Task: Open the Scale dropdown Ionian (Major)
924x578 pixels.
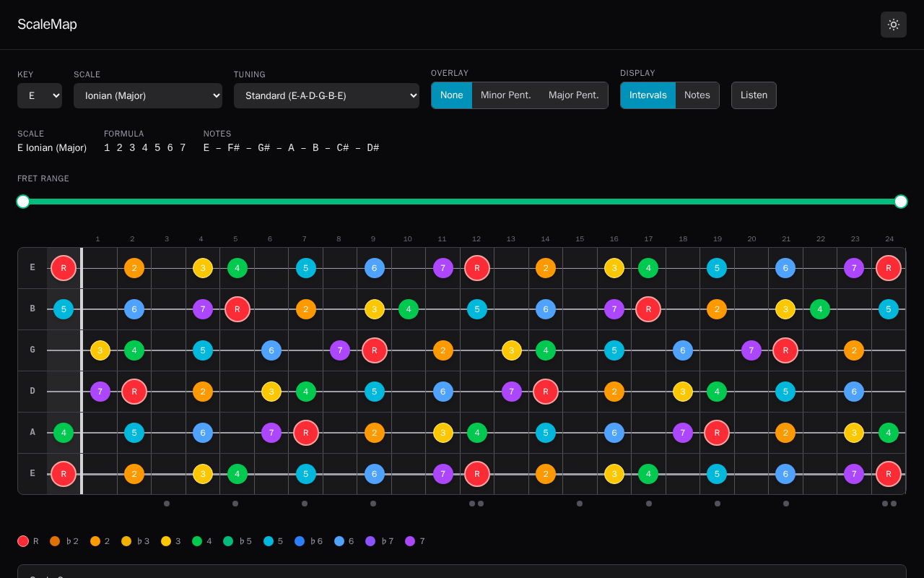Action: click(148, 95)
